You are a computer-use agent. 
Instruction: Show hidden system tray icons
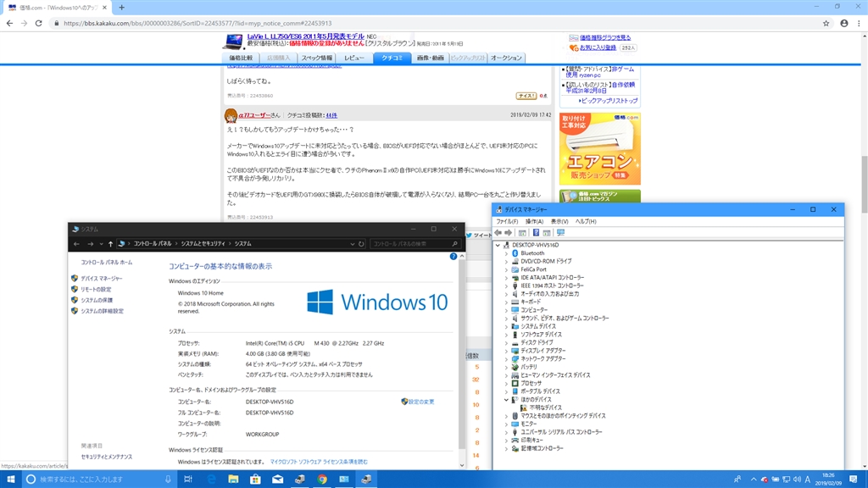[754, 480]
